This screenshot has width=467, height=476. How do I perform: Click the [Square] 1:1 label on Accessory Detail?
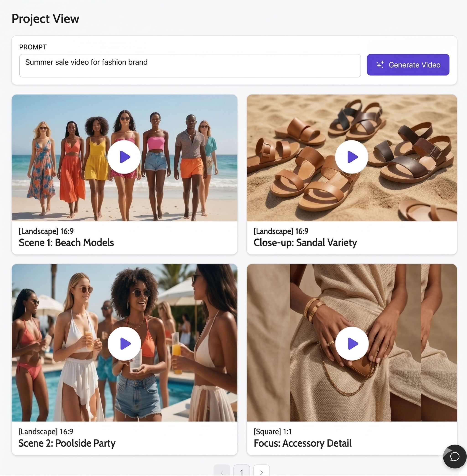pos(273,432)
